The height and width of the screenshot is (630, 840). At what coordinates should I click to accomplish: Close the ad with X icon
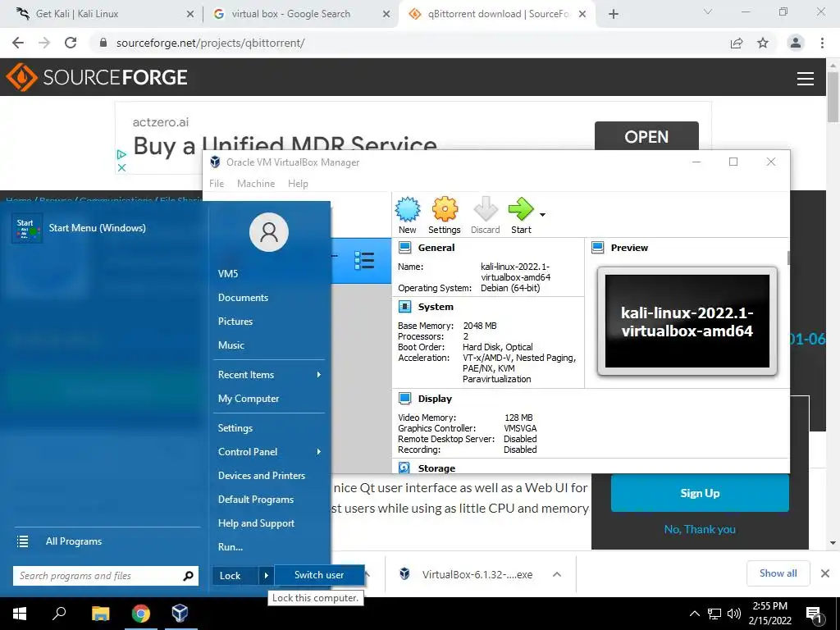tap(121, 167)
